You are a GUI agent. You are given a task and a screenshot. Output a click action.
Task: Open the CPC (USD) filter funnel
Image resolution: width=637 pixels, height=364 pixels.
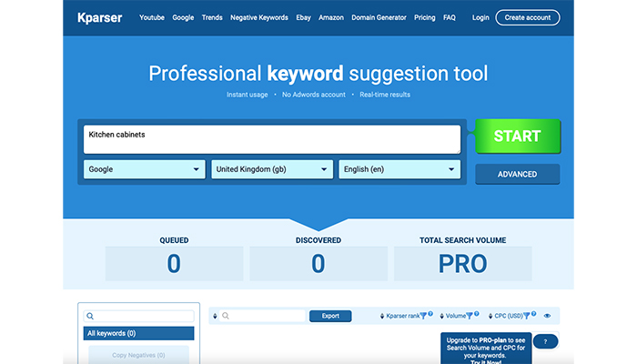pos(527,316)
